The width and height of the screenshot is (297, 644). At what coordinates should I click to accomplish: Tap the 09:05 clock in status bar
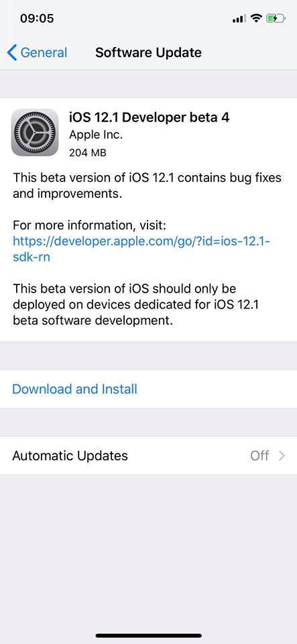click(x=37, y=19)
